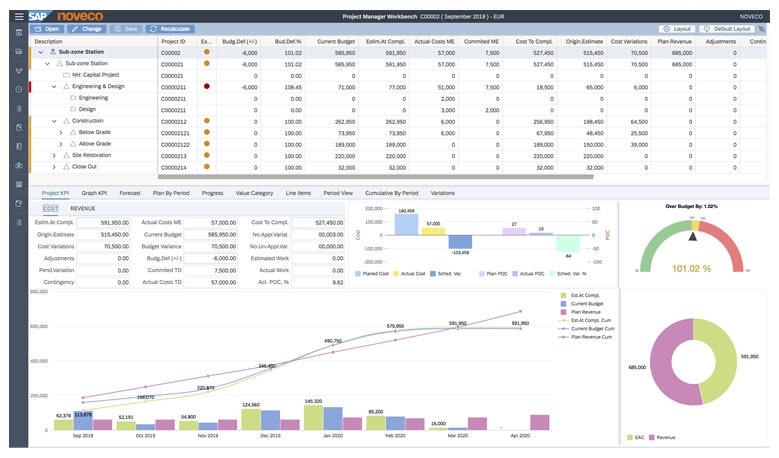
Task: Click the clipboard icon in left sidebar
Action: pos(19,128)
